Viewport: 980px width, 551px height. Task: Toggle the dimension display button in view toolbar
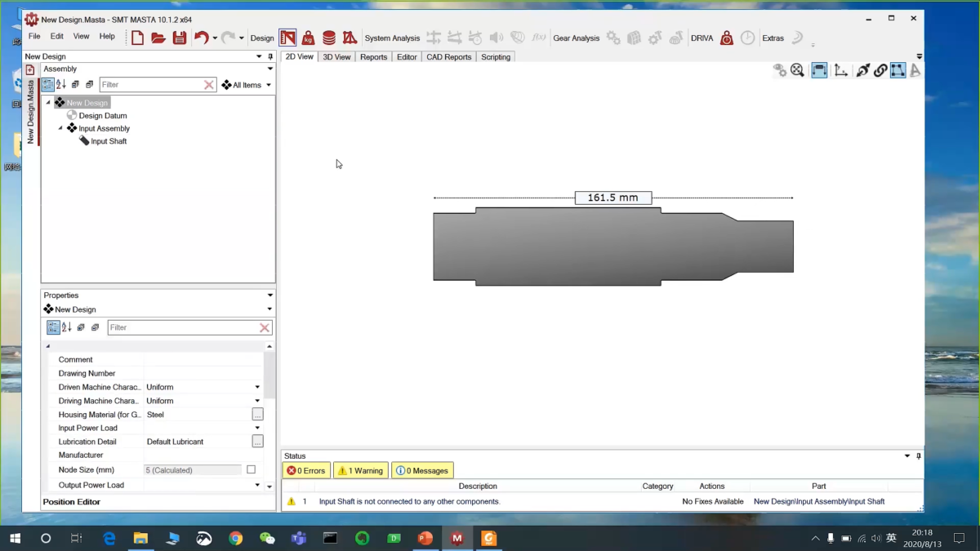click(x=819, y=71)
